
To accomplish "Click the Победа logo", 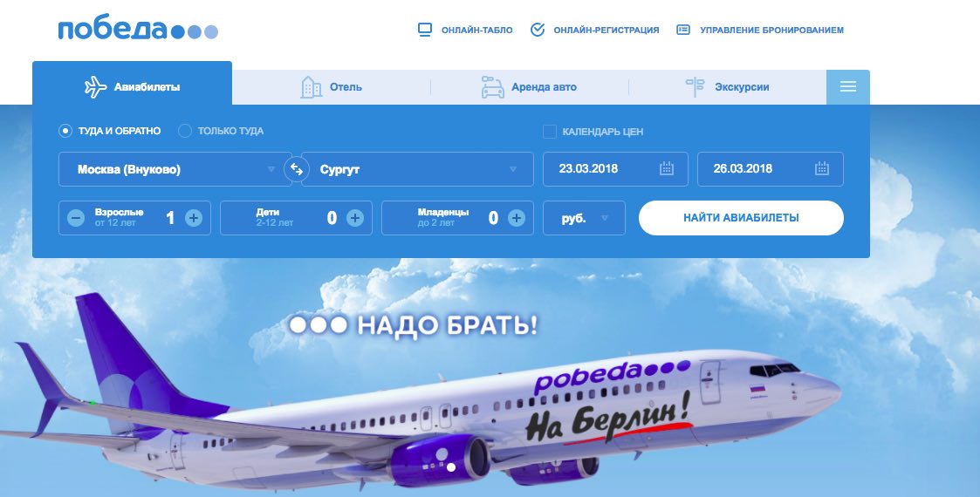I will (138, 30).
